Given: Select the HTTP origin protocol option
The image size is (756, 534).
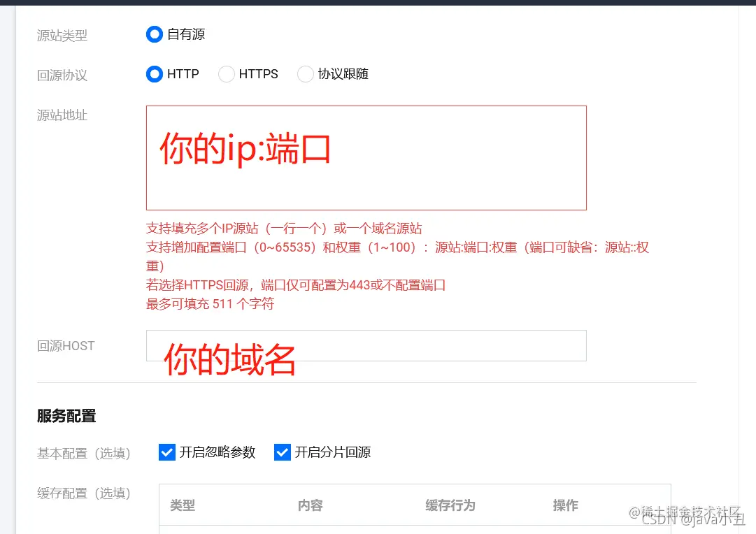Looking at the screenshot, I should coord(154,74).
